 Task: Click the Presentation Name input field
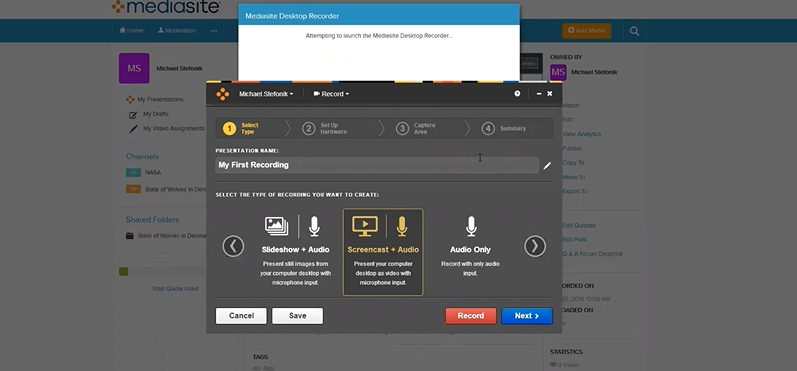click(x=377, y=165)
